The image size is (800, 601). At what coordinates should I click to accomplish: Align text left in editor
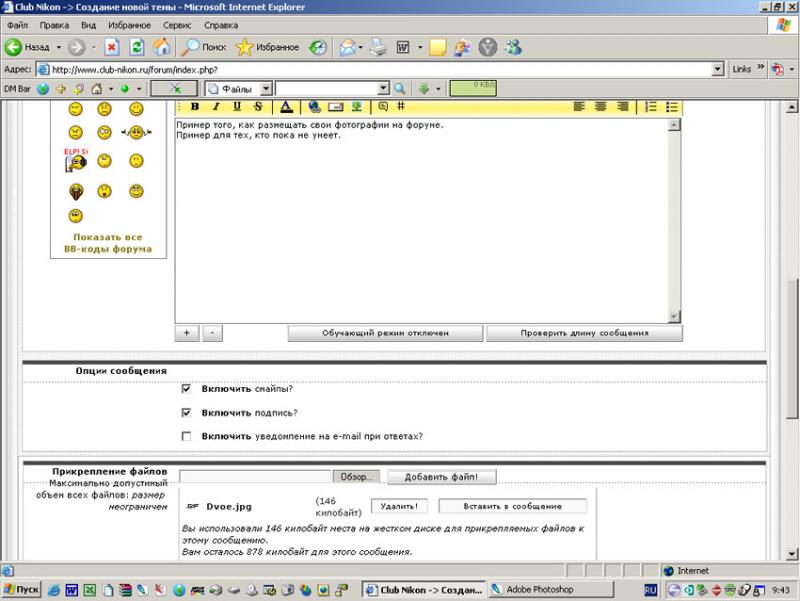point(579,106)
